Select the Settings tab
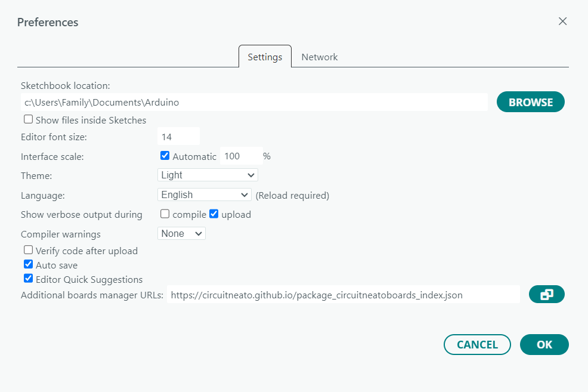The width and height of the screenshot is (588, 392). tap(265, 57)
